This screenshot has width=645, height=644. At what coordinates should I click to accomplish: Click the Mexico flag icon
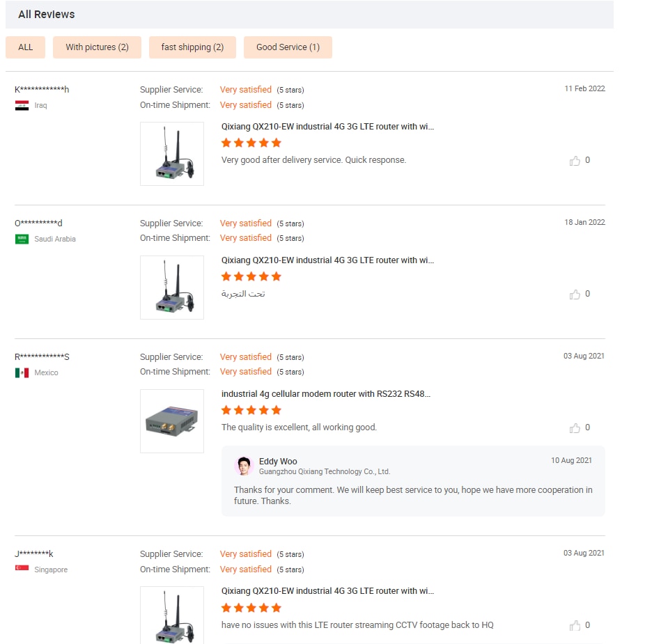point(22,373)
